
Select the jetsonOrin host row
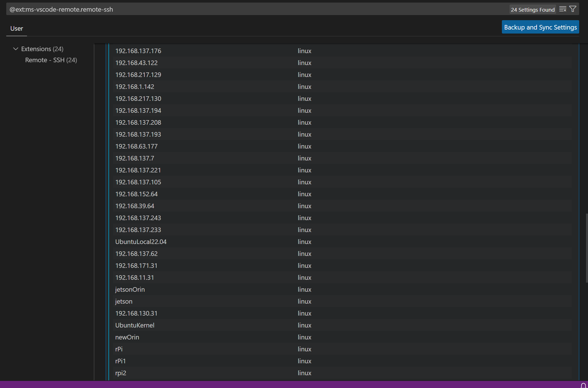[130, 289]
